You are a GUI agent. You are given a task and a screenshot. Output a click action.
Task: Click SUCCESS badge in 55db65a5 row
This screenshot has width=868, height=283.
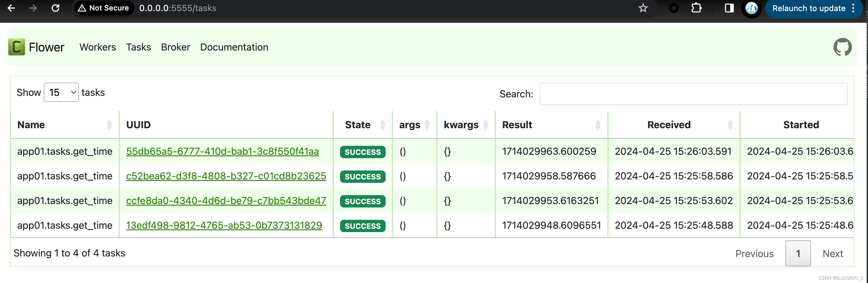(x=363, y=152)
